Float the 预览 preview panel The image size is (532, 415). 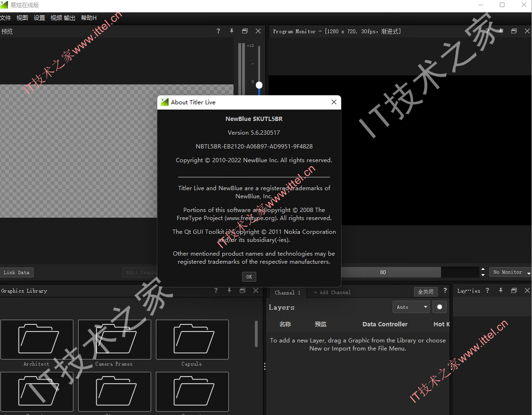click(245, 31)
